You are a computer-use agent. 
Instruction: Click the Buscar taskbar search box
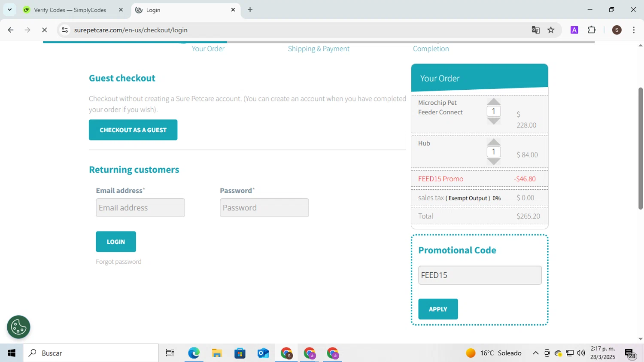point(91,353)
